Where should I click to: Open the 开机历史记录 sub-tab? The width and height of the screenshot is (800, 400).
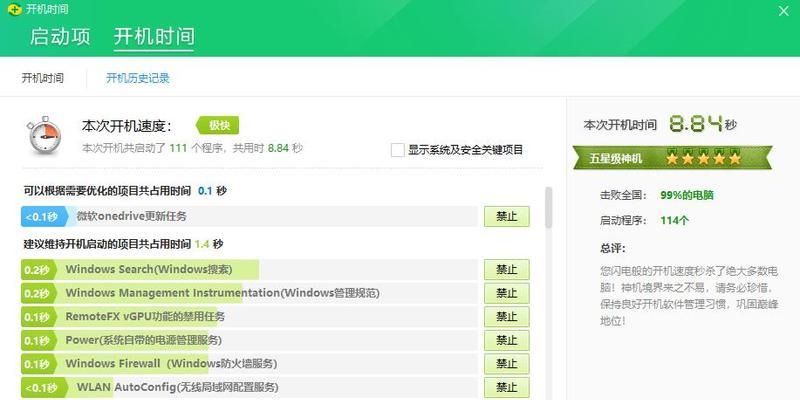138,79
